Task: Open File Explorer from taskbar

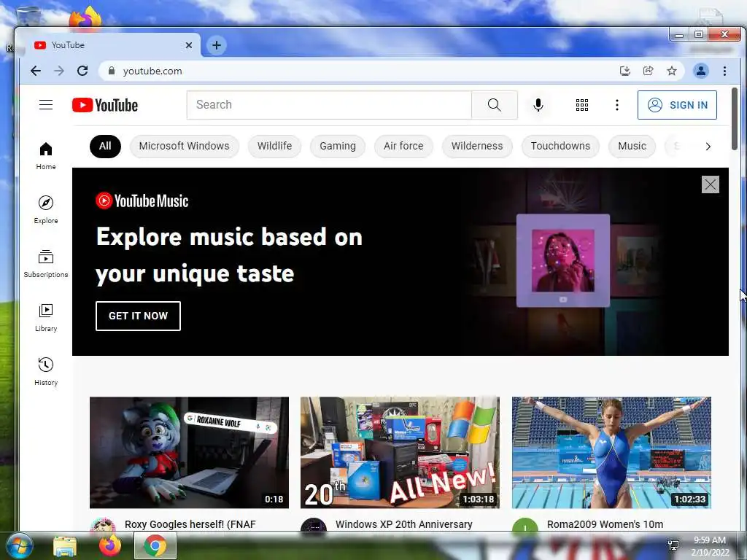Action: [65, 545]
